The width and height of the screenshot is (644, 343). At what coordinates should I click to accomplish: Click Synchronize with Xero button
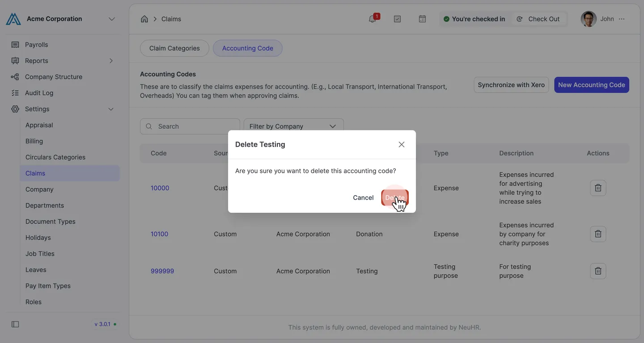[511, 85]
